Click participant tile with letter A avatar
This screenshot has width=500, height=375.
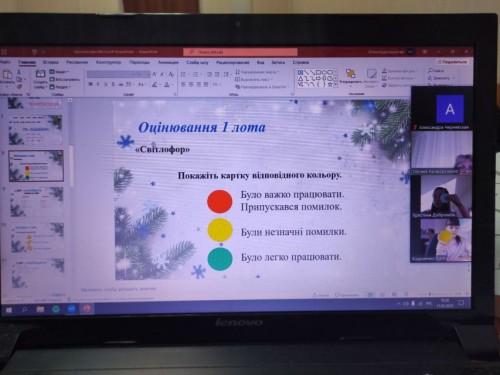point(442,109)
